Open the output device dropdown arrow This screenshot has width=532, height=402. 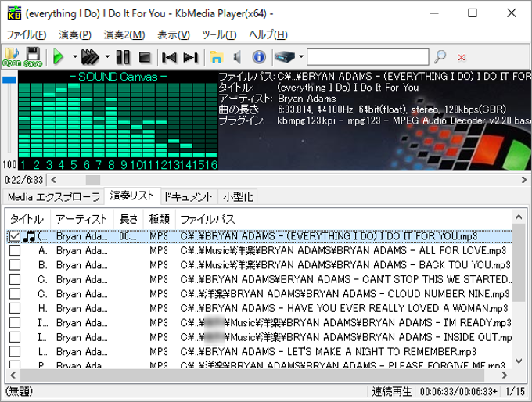301,56
